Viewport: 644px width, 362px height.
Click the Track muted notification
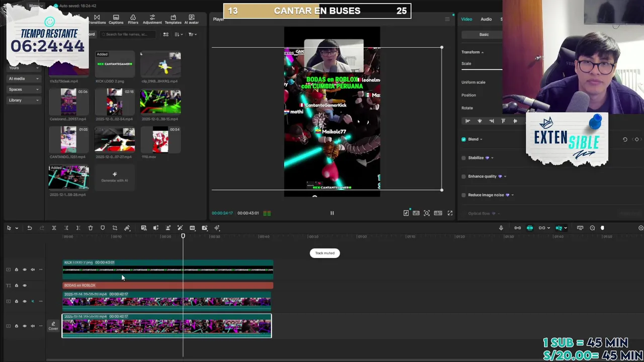click(x=325, y=253)
